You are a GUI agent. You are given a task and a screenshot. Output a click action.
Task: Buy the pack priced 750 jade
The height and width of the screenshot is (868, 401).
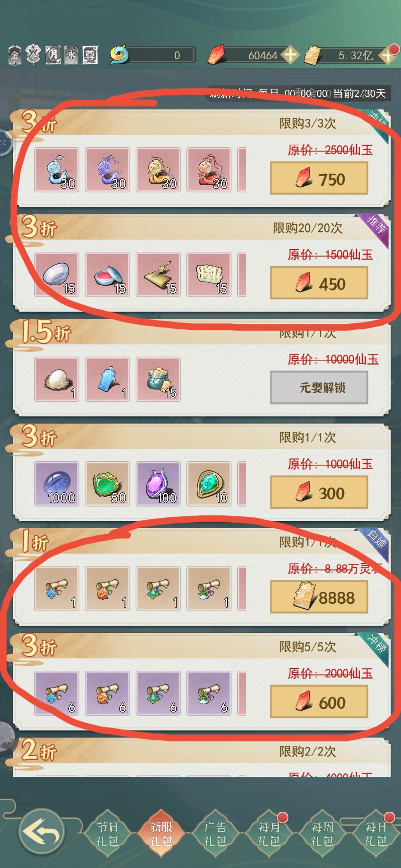(319, 178)
